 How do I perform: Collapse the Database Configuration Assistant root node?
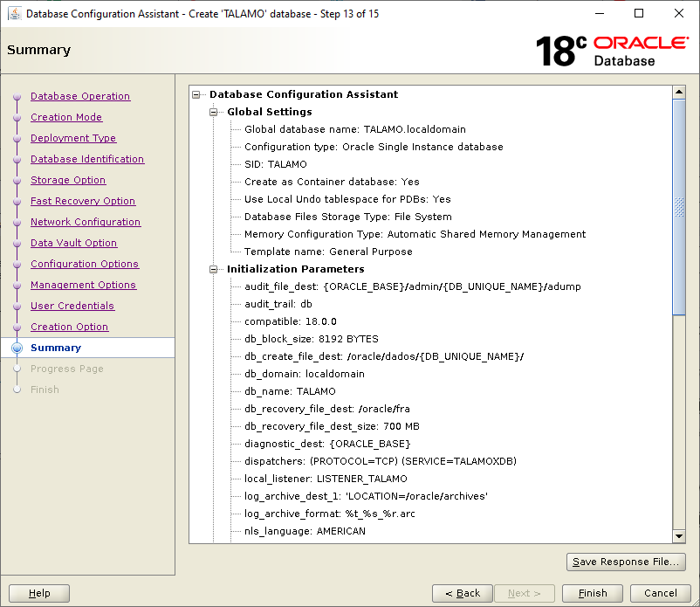(x=196, y=94)
